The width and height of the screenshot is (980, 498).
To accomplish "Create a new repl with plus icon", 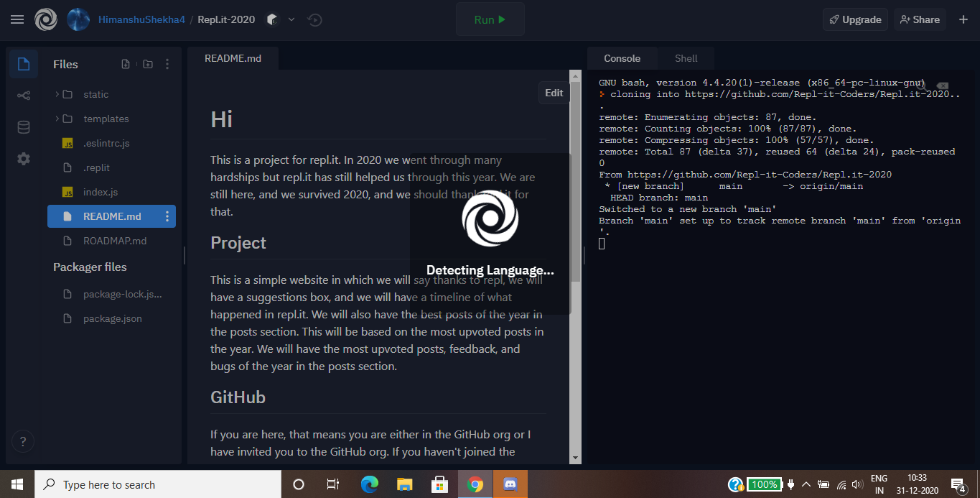I will [963, 19].
